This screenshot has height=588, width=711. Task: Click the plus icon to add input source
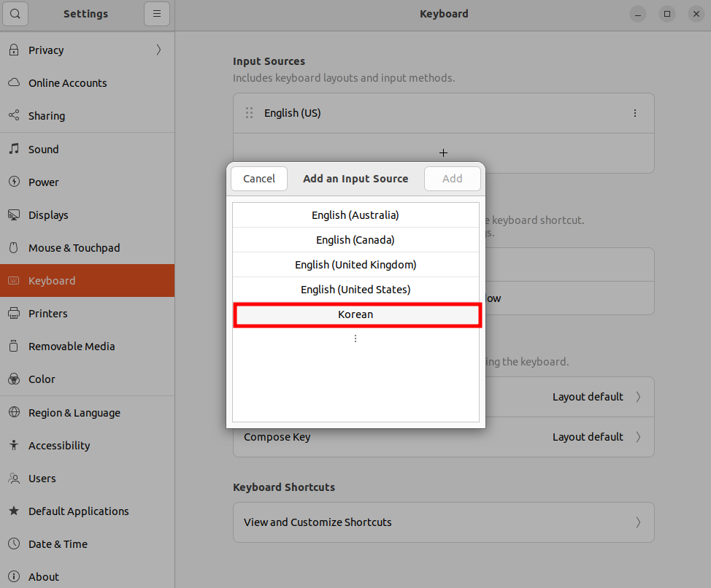point(444,153)
